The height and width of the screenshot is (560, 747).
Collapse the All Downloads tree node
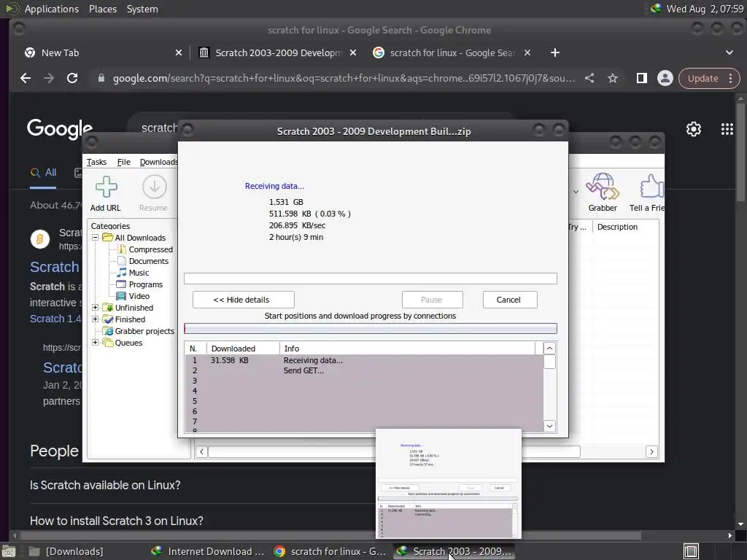coord(95,237)
